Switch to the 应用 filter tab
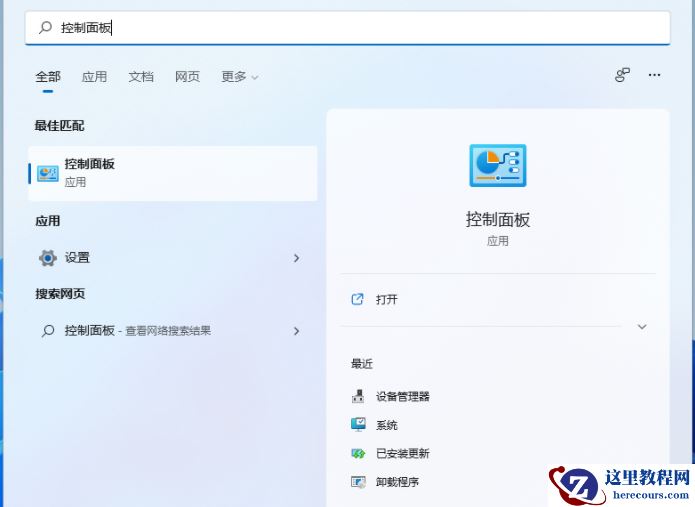 click(x=94, y=77)
